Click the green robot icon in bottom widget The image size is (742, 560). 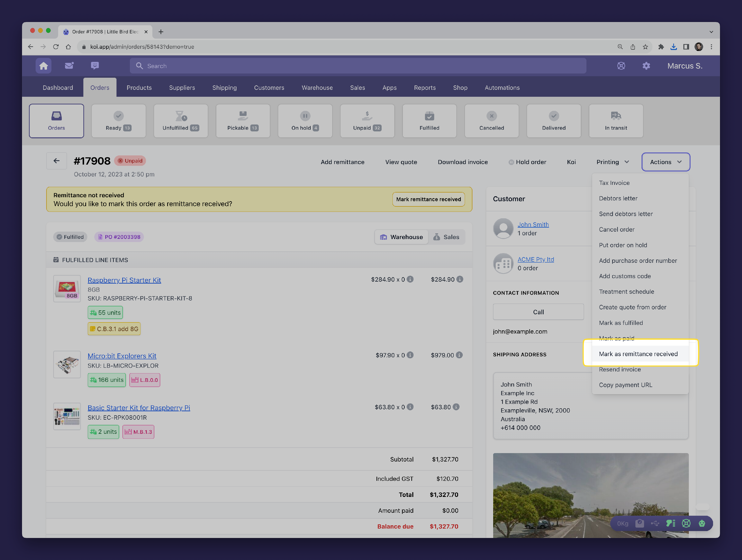point(702,523)
